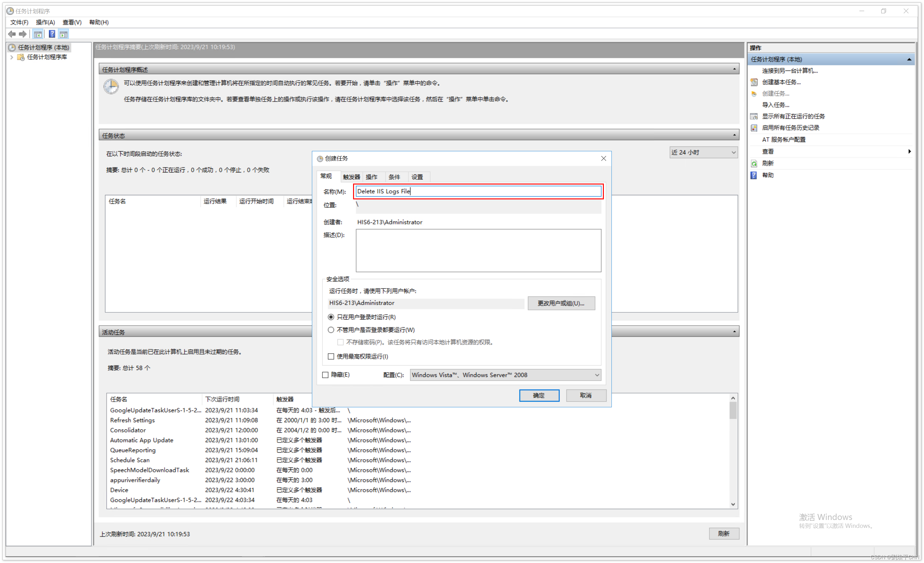Click scroll up arrow in active tasks list
The width and height of the screenshot is (924, 563).
[x=733, y=398]
